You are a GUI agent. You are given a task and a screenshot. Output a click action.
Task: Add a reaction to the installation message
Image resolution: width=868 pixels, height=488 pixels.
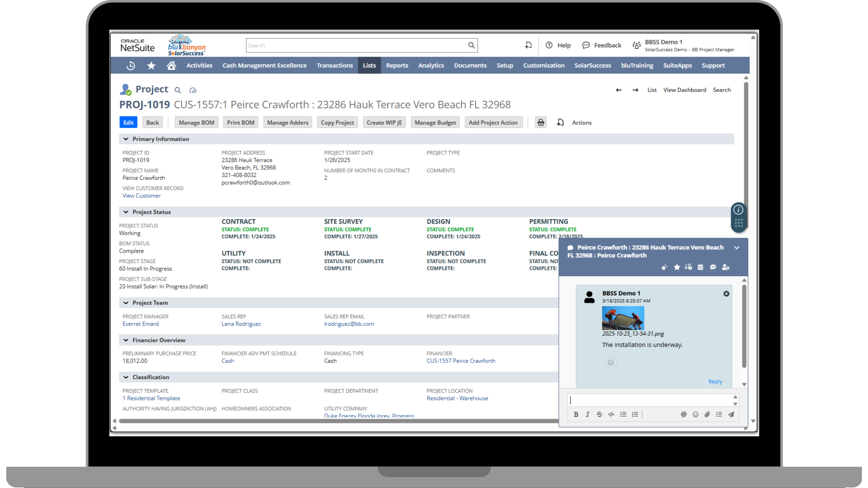point(610,362)
